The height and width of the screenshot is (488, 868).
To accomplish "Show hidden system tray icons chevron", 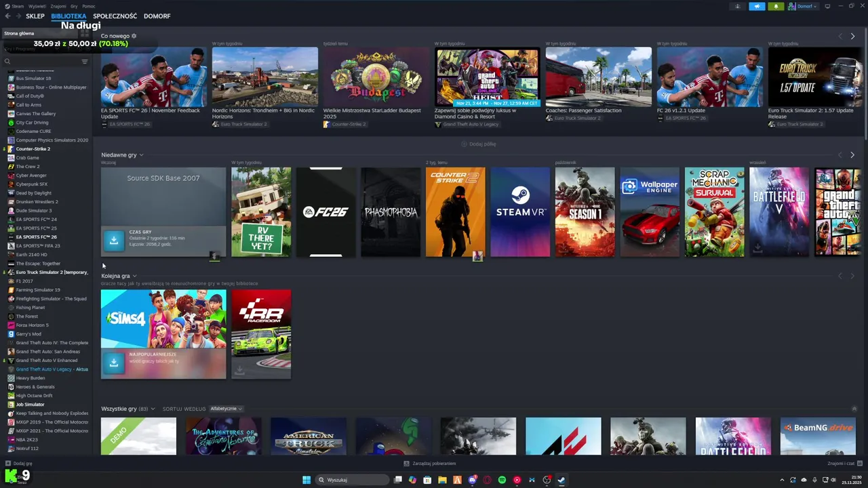I will (x=782, y=480).
